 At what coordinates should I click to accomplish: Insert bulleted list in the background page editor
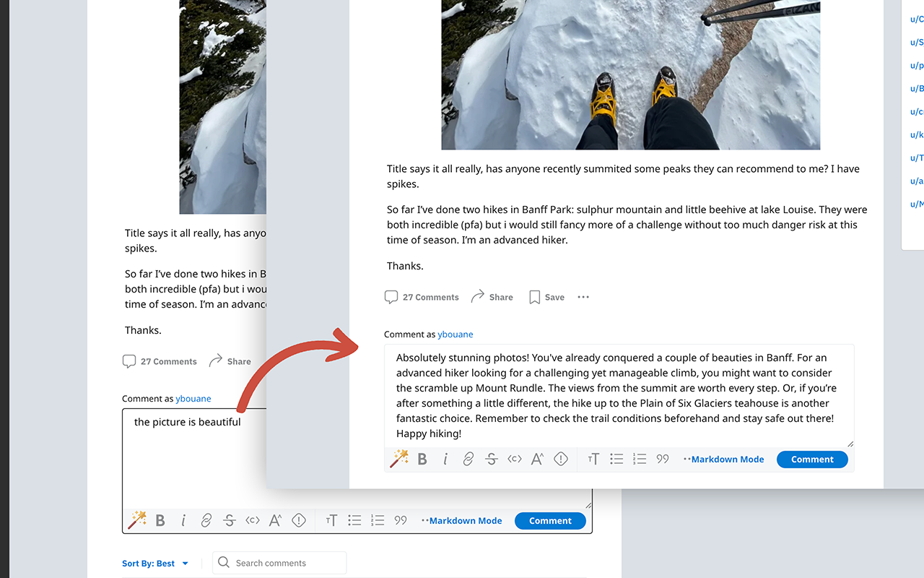point(354,520)
